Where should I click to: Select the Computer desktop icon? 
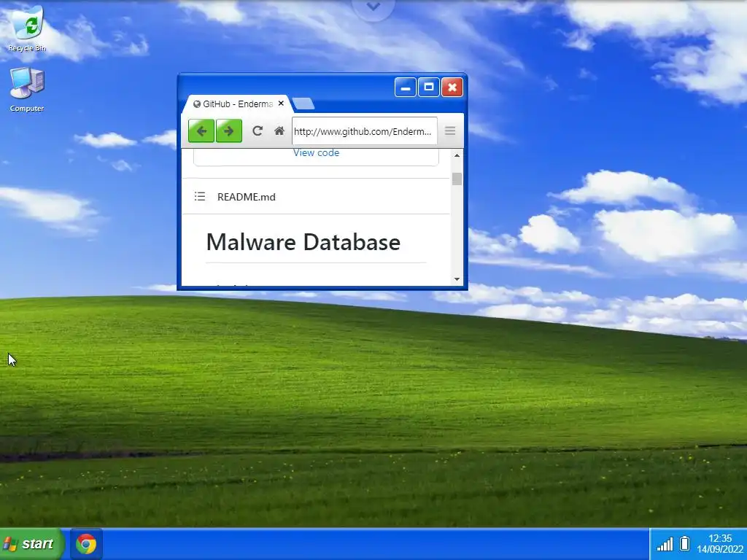(x=27, y=90)
